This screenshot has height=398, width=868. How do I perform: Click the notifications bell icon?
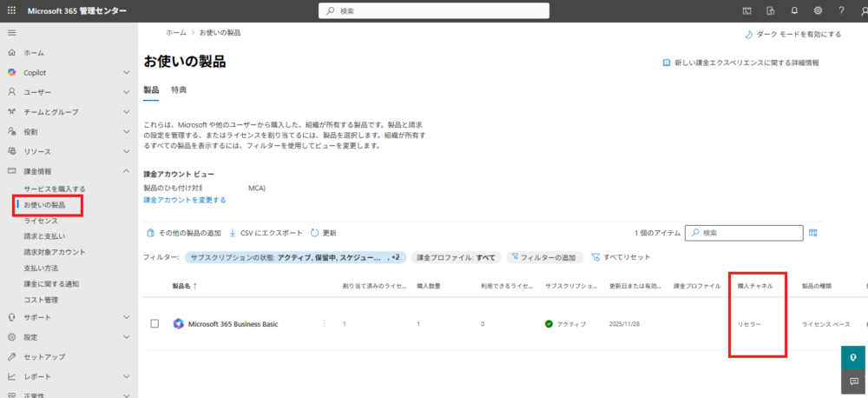[x=794, y=10]
